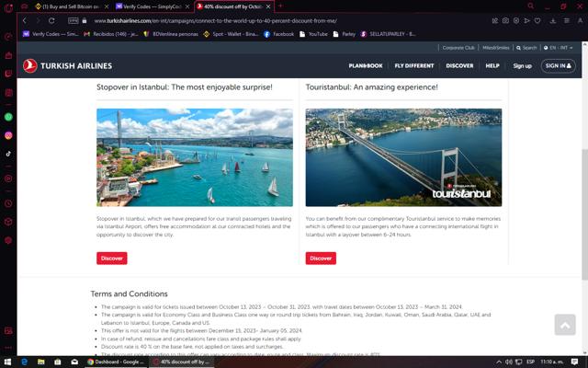
Task: Click the Touristanbul bridge image
Action: 403,157
